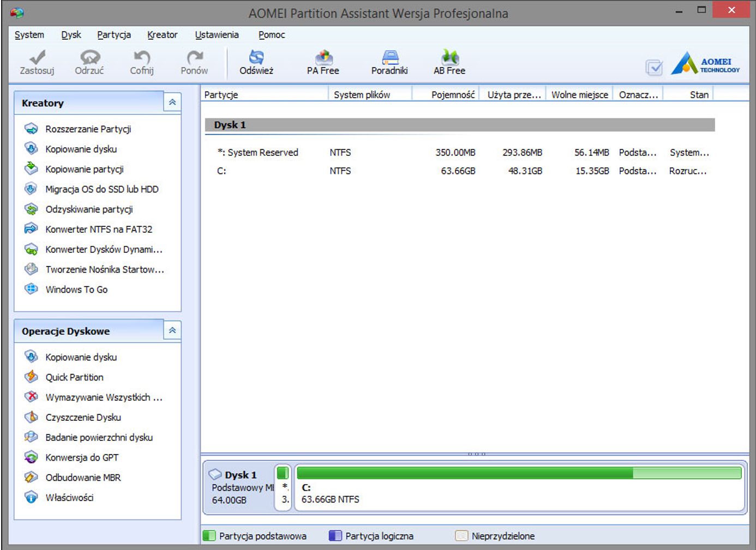The image size is (756, 550).
Task: Run Badanie powierzchni dysku
Action: point(99,438)
